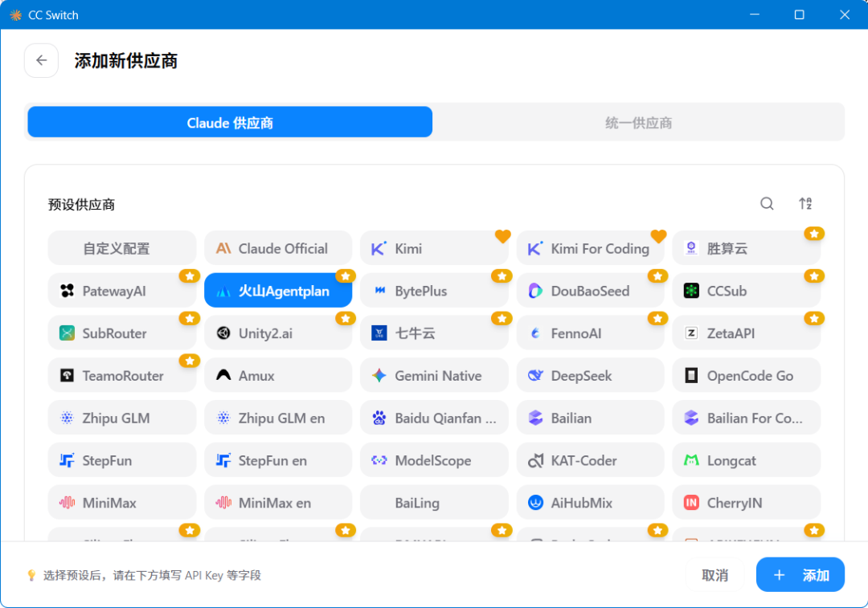868x608 pixels.
Task: Choose the 火山Agentplan preset
Action: pyautogui.click(x=278, y=291)
